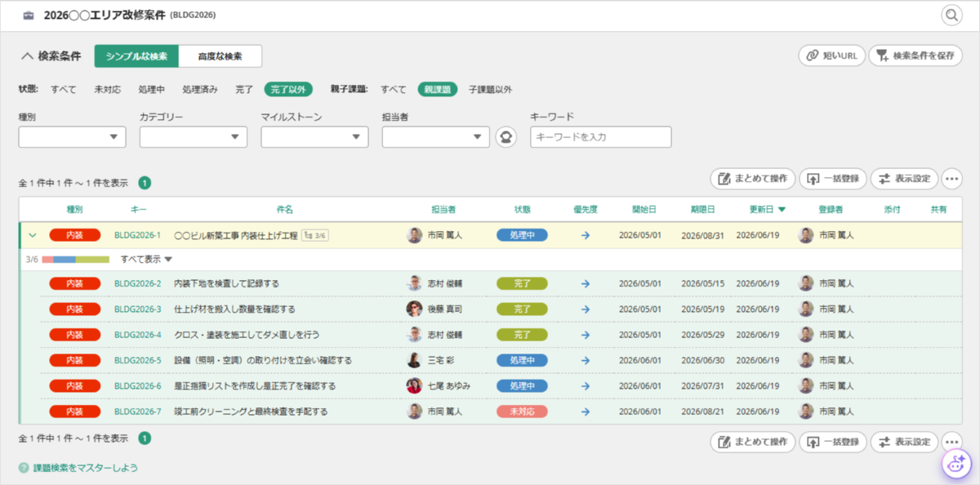The image size is (980, 485).
Task: Set parent-child filter to すべて
Action: pos(394,90)
